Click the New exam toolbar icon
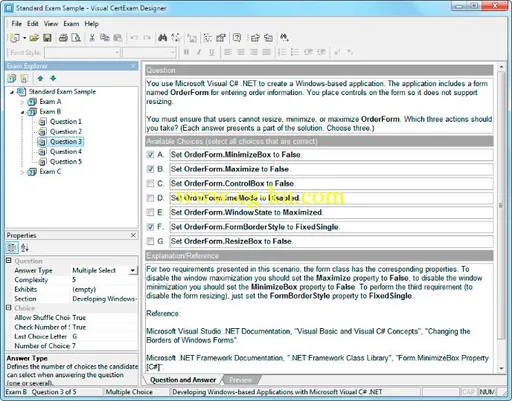This screenshot has width=512, height=401. coord(15,38)
